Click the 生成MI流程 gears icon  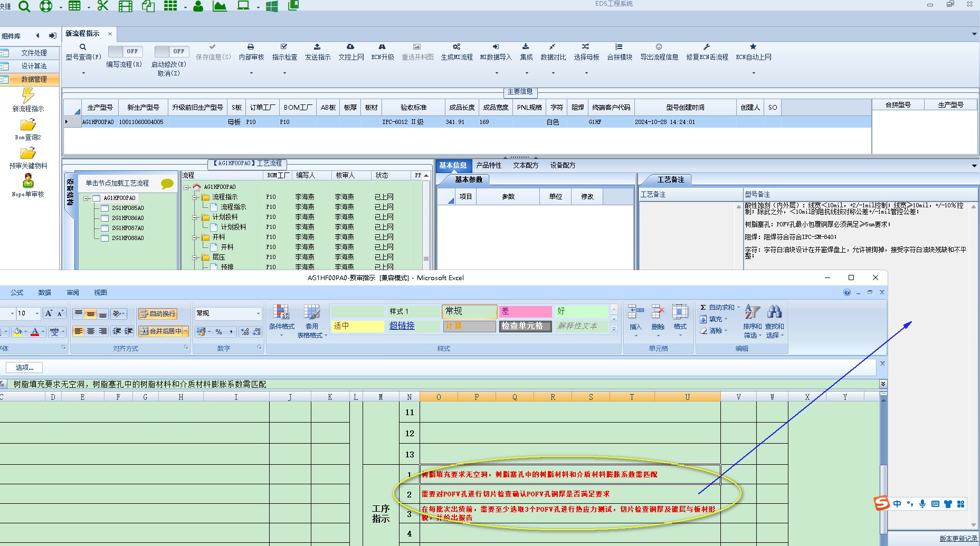pyautogui.click(x=456, y=47)
